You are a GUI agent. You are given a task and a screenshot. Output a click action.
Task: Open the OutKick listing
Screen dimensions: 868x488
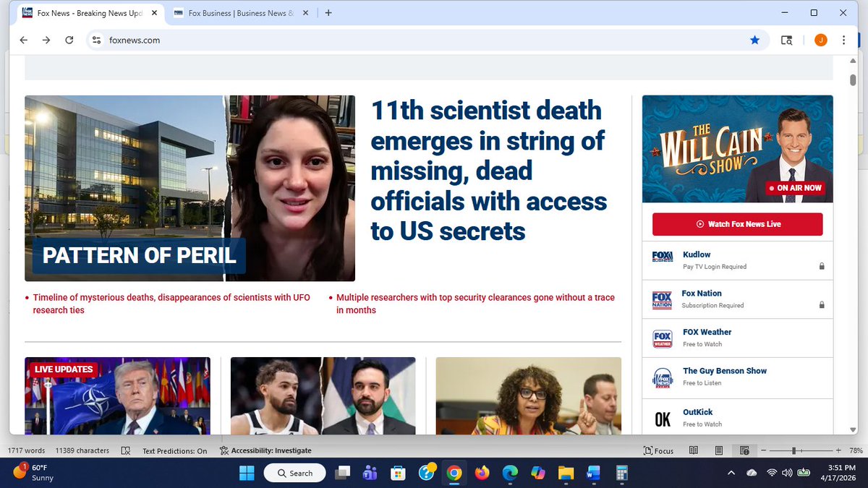737,417
